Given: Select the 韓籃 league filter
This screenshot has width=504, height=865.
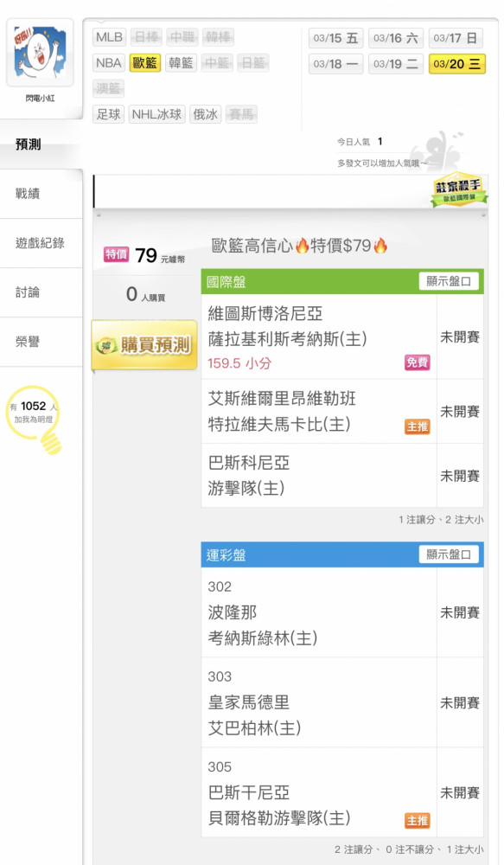Looking at the screenshot, I should (181, 63).
